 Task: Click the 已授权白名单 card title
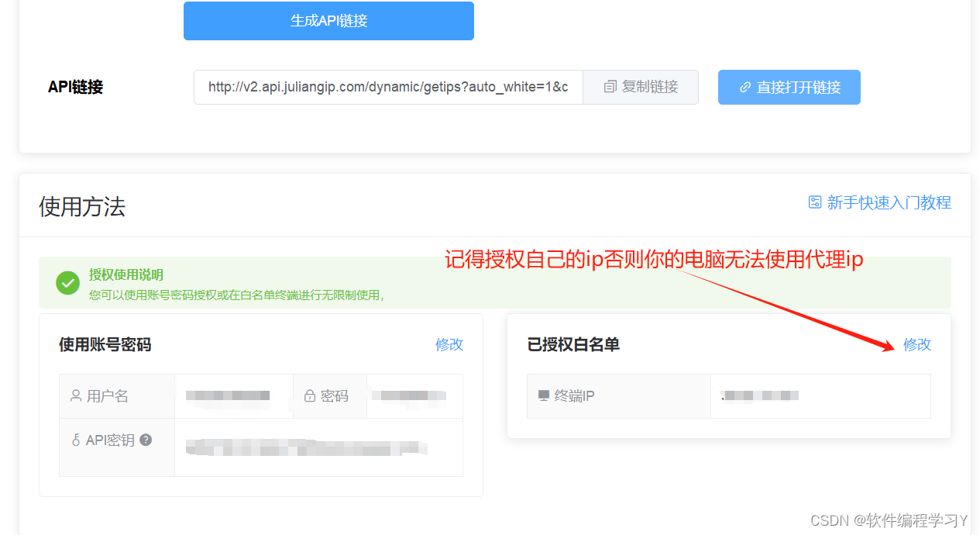(x=573, y=344)
